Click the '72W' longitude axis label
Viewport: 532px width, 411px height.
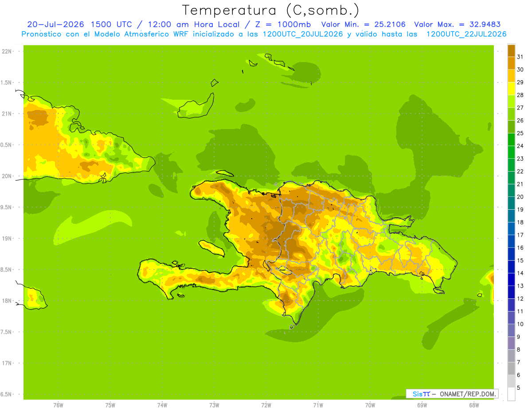[266, 405]
